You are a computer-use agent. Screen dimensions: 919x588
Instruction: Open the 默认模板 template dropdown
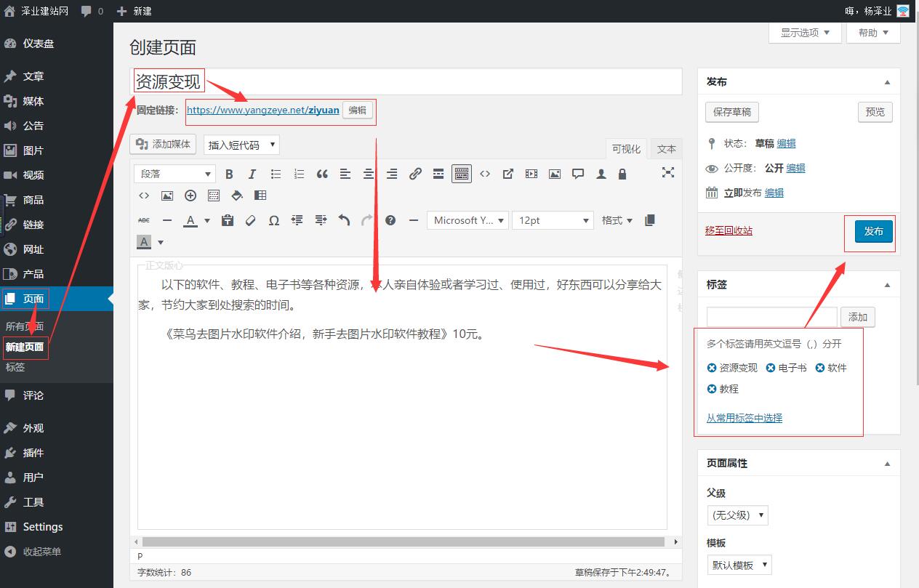739,565
